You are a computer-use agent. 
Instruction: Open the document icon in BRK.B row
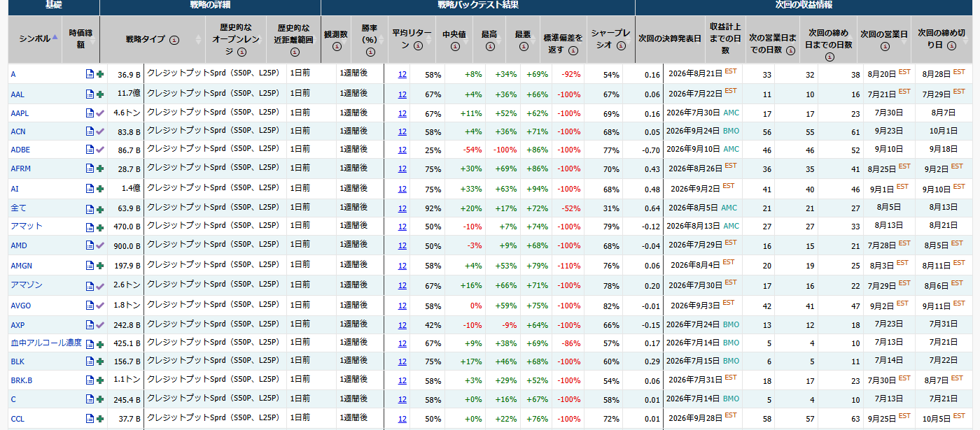[90, 381]
